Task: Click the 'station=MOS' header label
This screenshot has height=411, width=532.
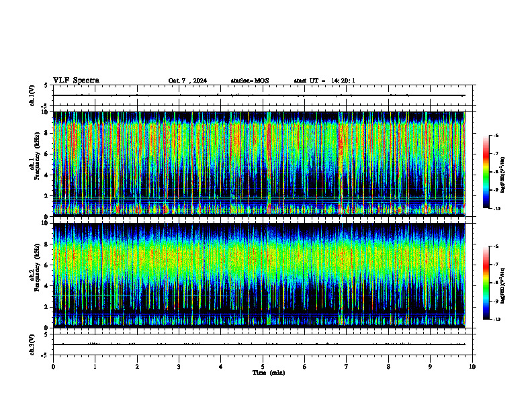Action: coord(250,81)
